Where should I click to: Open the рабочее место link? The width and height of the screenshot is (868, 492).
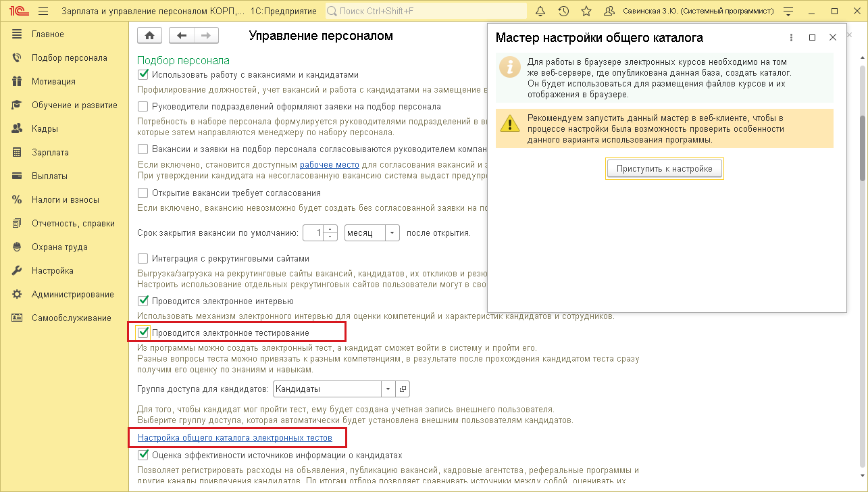330,164
